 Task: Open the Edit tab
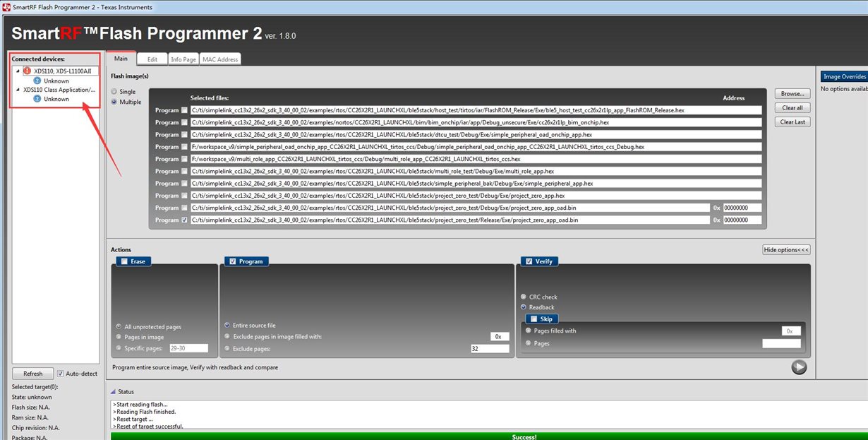152,59
